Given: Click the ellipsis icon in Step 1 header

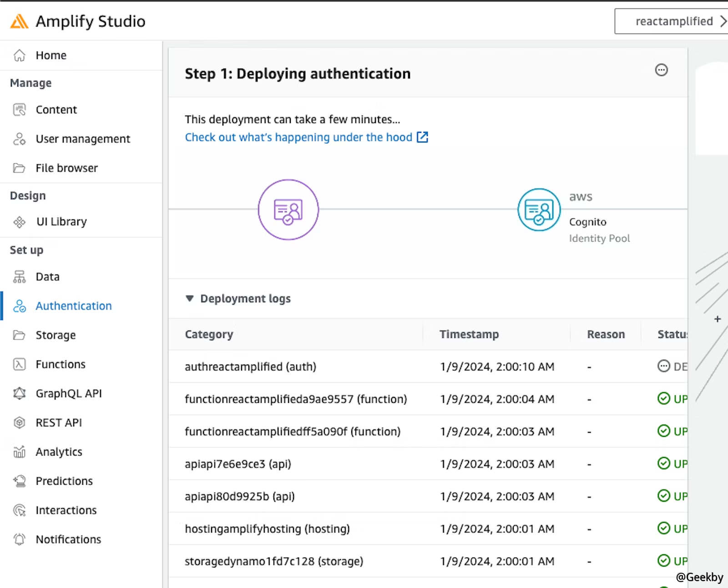Looking at the screenshot, I should pyautogui.click(x=661, y=70).
